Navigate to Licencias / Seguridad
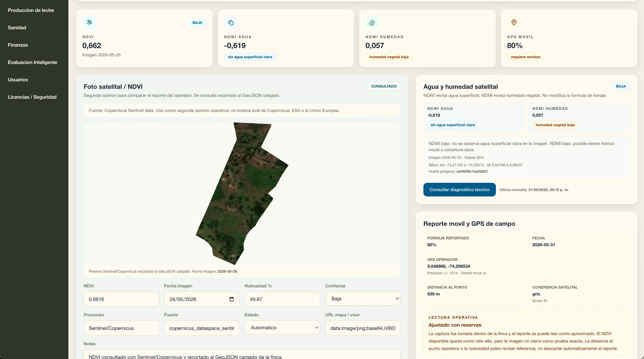 [x=32, y=97]
